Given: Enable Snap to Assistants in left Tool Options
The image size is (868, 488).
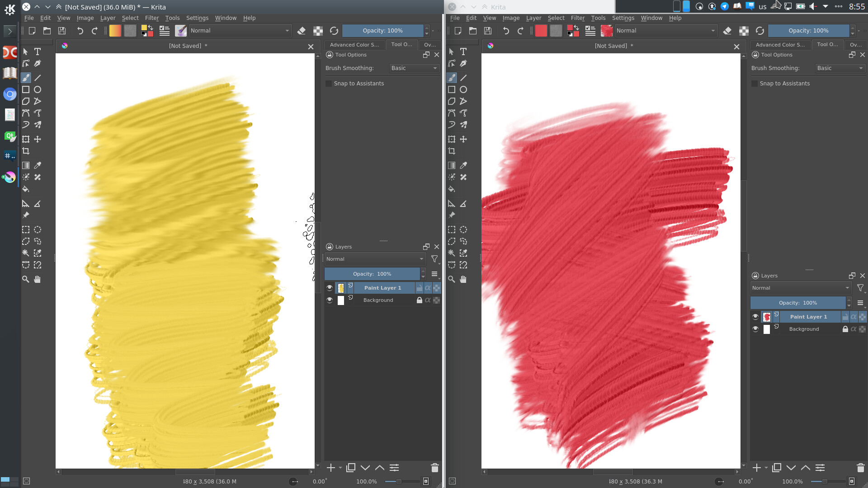Looking at the screenshot, I should 329,84.
